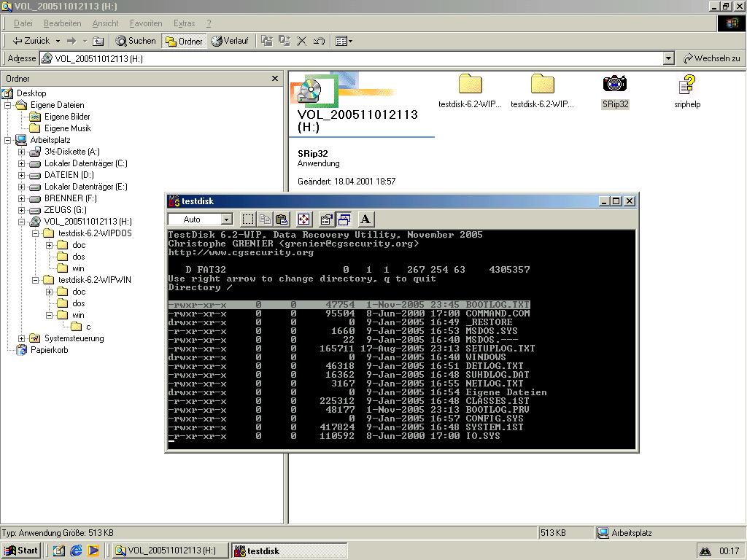747x560 pixels.
Task: Collapse the Arbeitsplatz tree node
Action: coord(7,140)
